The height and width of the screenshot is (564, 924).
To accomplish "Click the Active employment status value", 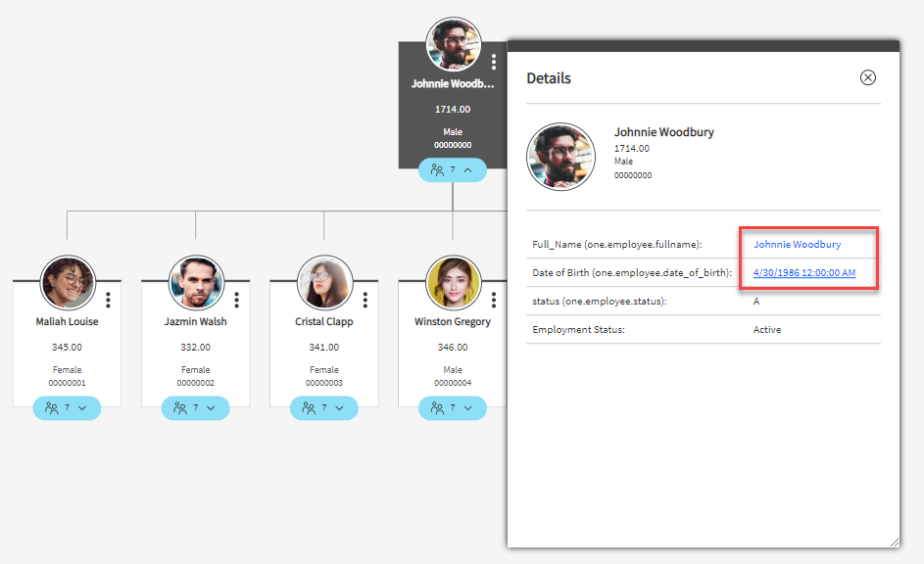I will 766,330.
